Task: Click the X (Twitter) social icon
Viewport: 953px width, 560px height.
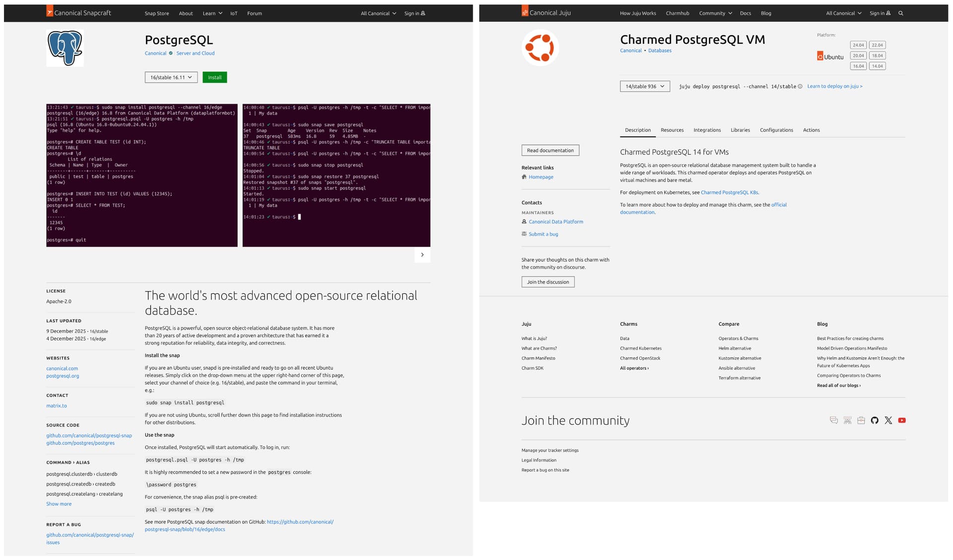Action: tap(888, 420)
